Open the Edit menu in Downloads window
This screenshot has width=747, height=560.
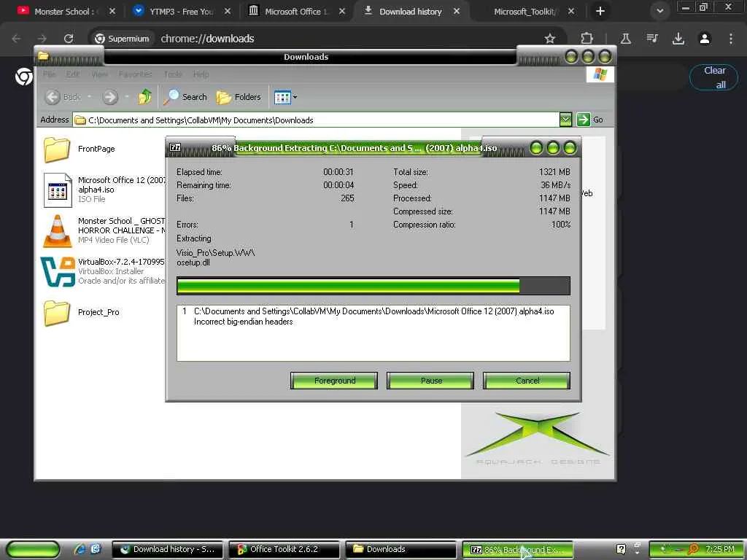(73, 74)
